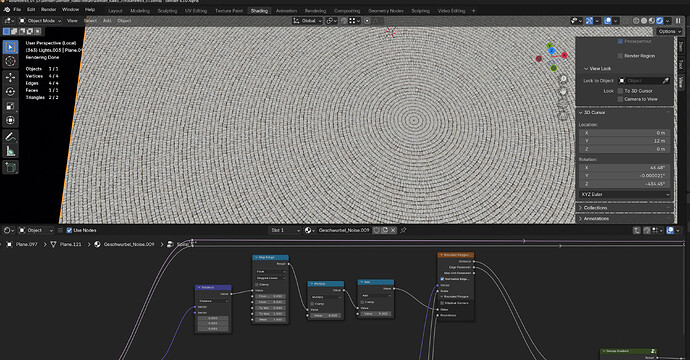Click the zoom view magnifier icon
The image size is (690, 360).
point(563,79)
